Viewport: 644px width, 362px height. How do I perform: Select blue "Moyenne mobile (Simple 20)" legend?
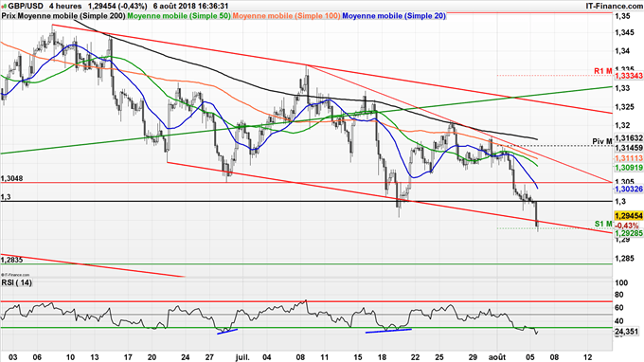click(394, 16)
